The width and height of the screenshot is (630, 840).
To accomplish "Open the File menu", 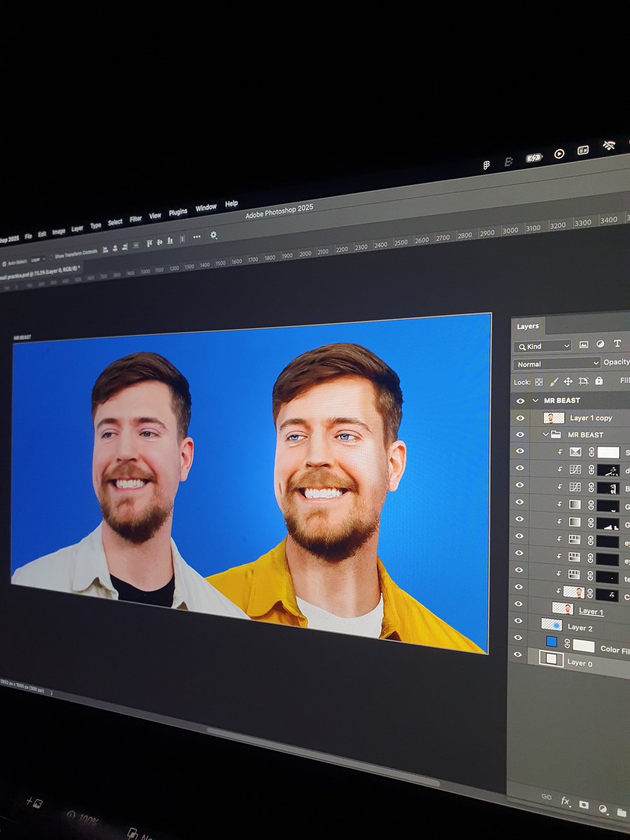I will 28,237.
